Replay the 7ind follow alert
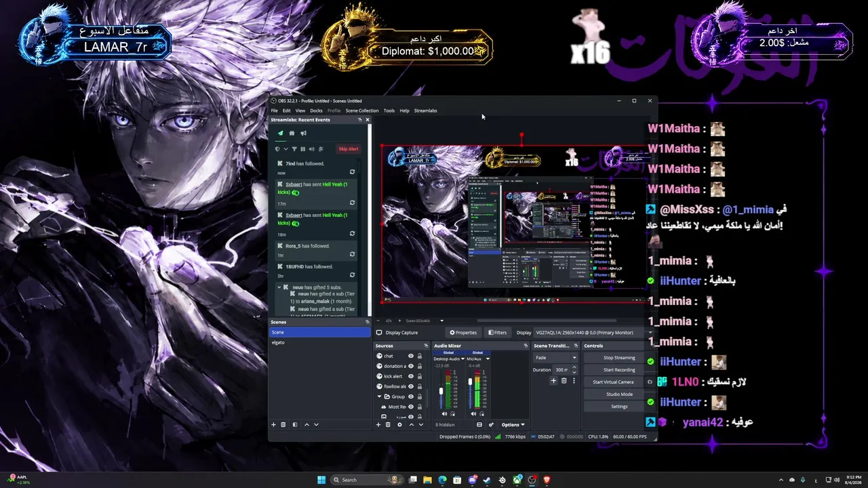This screenshot has height=488, width=868. pyautogui.click(x=352, y=172)
